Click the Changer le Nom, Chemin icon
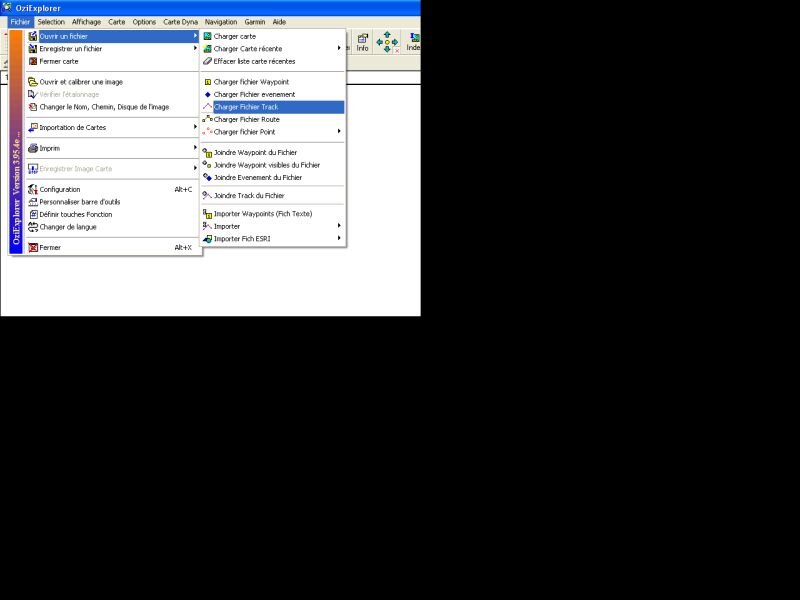 pyautogui.click(x=33, y=107)
